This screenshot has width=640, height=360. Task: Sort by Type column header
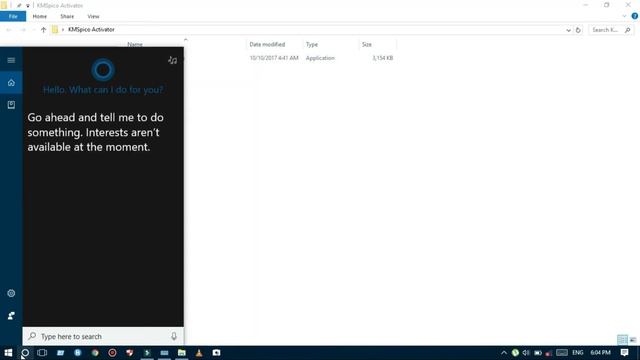[x=312, y=44]
